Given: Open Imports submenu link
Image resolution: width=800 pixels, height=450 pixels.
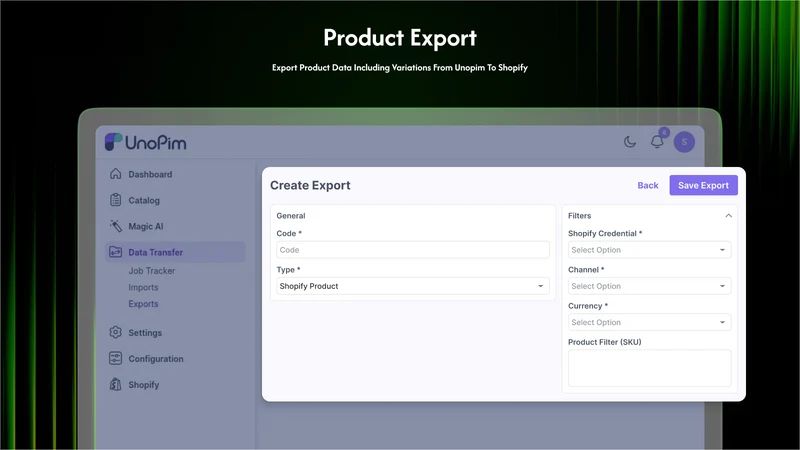Looking at the screenshot, I should point(143,287).
